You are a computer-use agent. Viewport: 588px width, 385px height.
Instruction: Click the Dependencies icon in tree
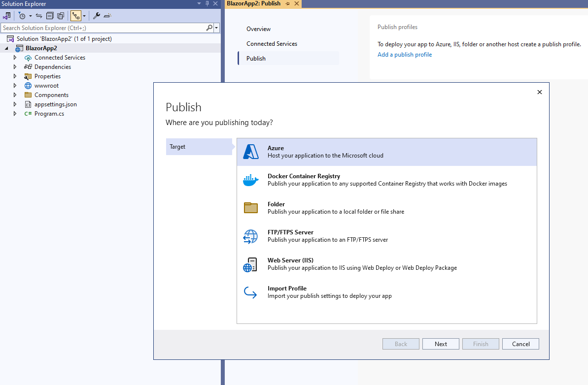point(28,66)
